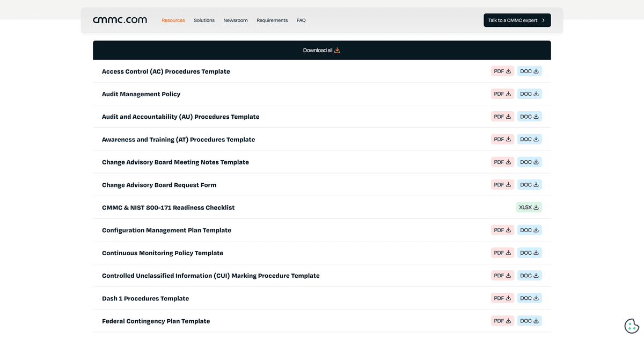The height and width of the screenshot is (338, 644).
Task: Download Dash 1 Procedures Template PDF
Action: pos(502,298)
